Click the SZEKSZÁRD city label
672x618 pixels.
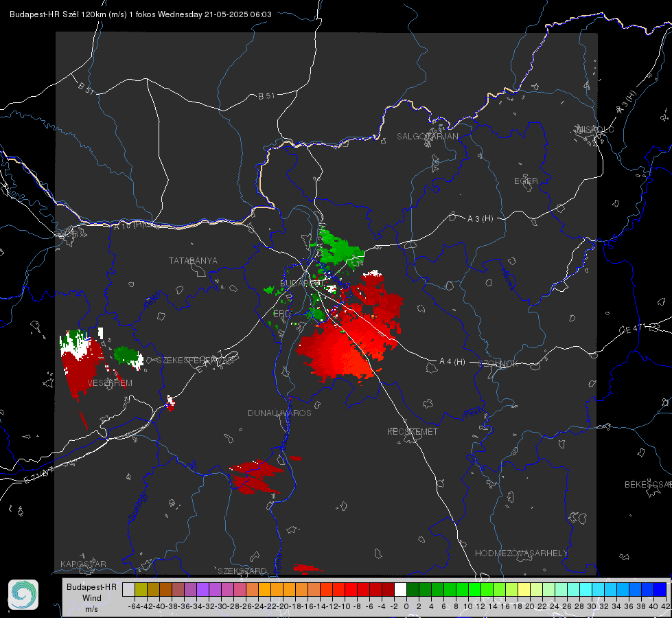242,571
